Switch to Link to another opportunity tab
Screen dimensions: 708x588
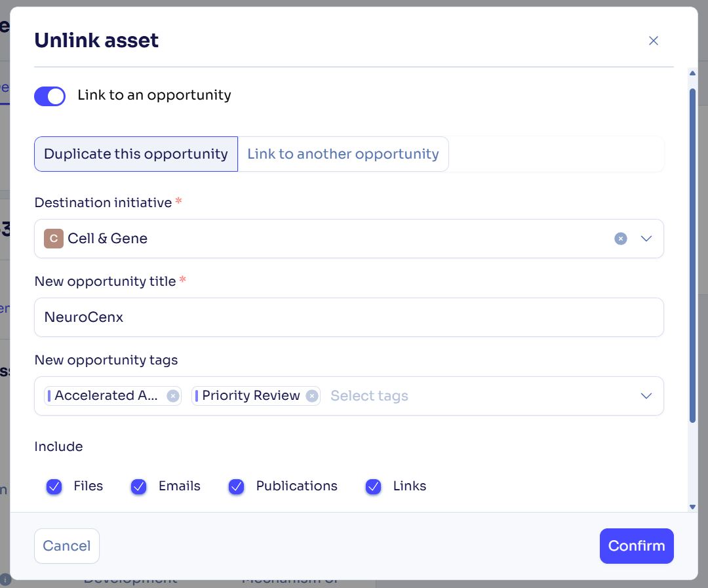[x=343, y=154]
